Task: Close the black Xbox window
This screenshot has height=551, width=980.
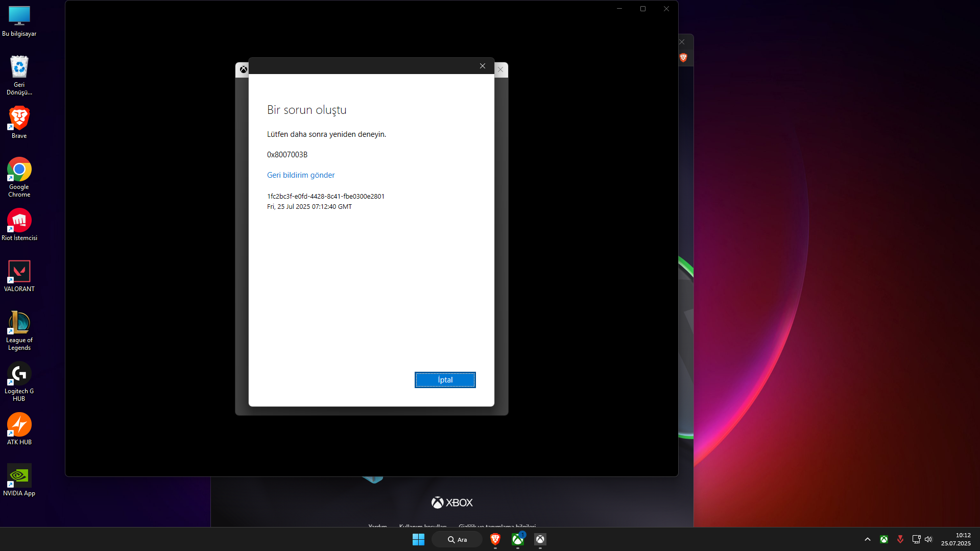Action: click(666, 9)
